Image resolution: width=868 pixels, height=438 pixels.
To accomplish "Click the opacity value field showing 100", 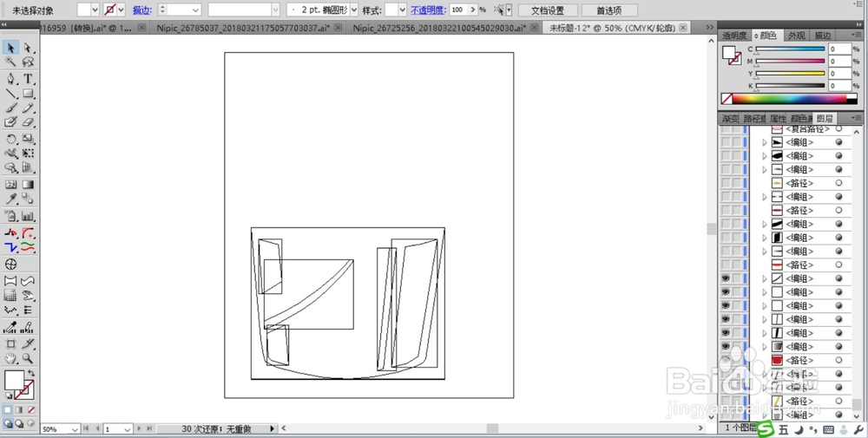I will (457, 10).
